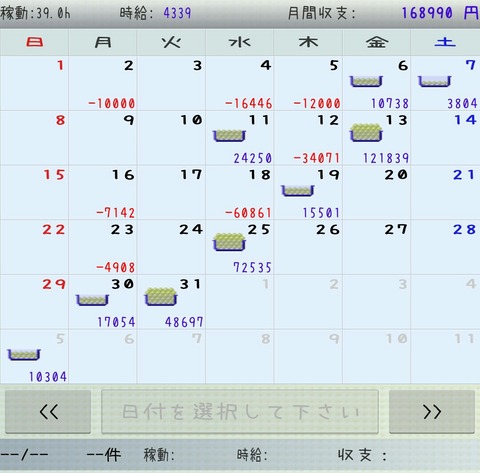480x473 pixels.
Task: Go to previous month with << button
Action: click(48, 412)
